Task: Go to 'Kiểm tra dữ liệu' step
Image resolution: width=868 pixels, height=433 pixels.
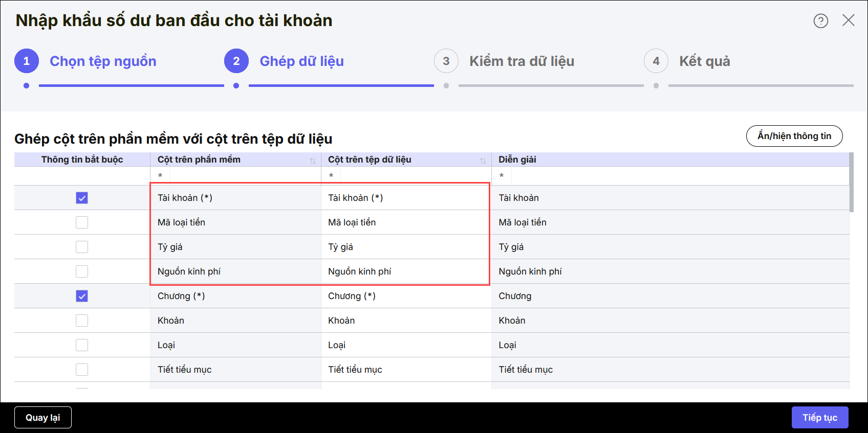Action: pos(522,61)
